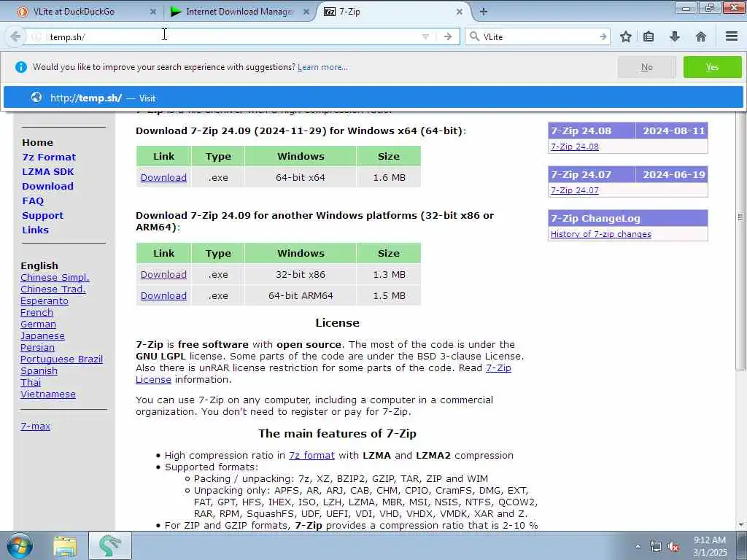This screenshot has height=560, width=747.
Task: Open the taskbar clock 9:12 AM
Action: (710, 546)
